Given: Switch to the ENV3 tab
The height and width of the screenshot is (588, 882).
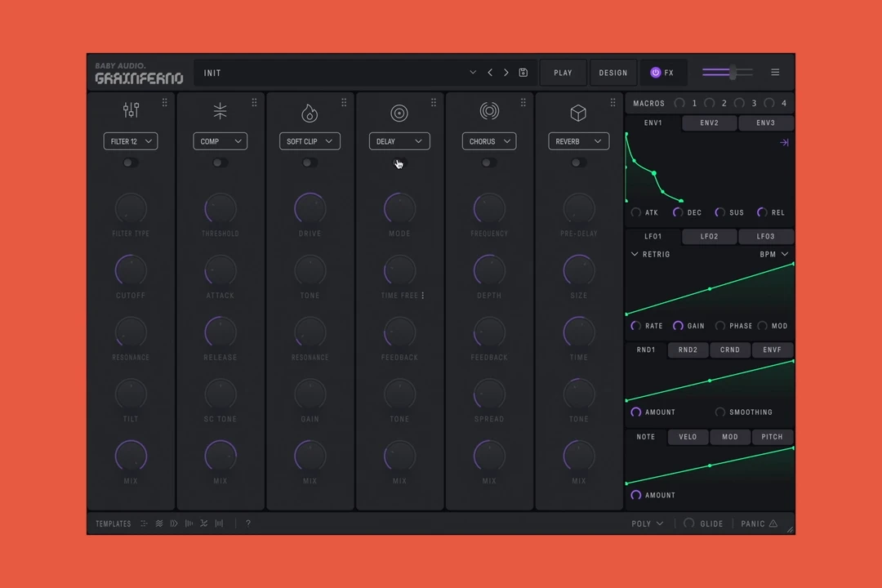Looking at the screenshot, I should click(x=765, y=122).
